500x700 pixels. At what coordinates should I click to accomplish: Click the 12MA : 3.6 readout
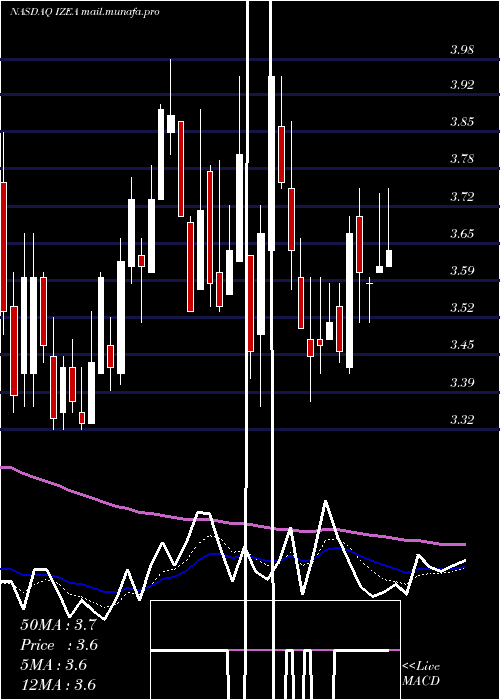(58, 685)
